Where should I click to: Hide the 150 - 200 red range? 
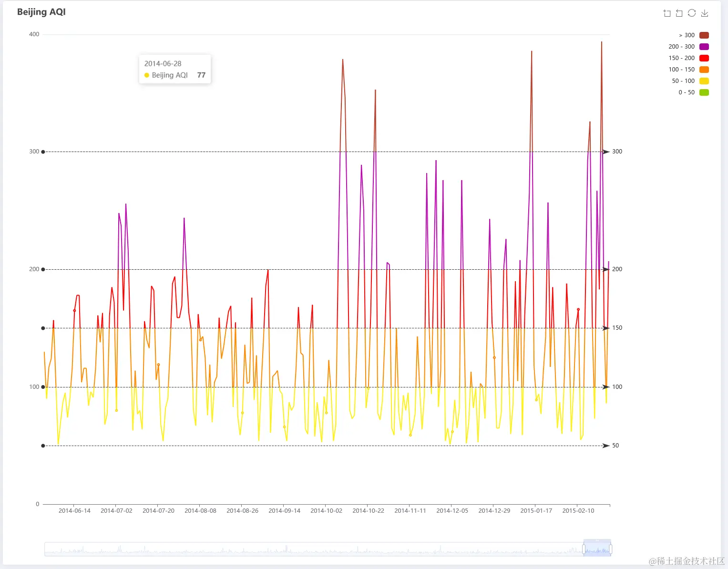coord(688,58)
